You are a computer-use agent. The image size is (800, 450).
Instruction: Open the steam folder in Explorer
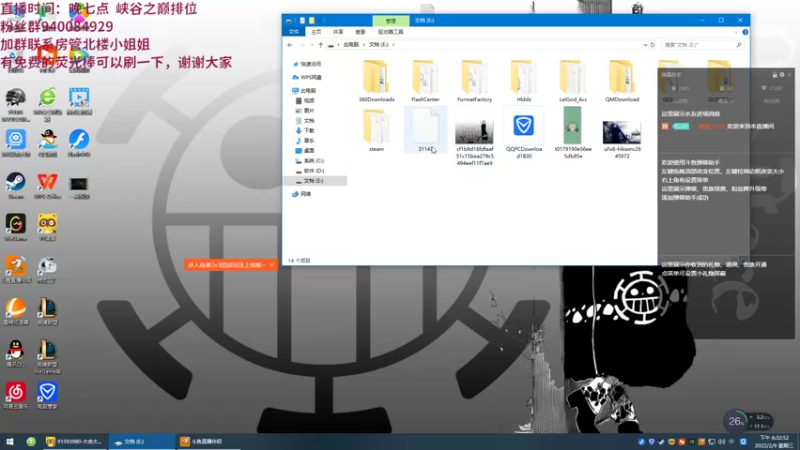[x=377, y=130]
